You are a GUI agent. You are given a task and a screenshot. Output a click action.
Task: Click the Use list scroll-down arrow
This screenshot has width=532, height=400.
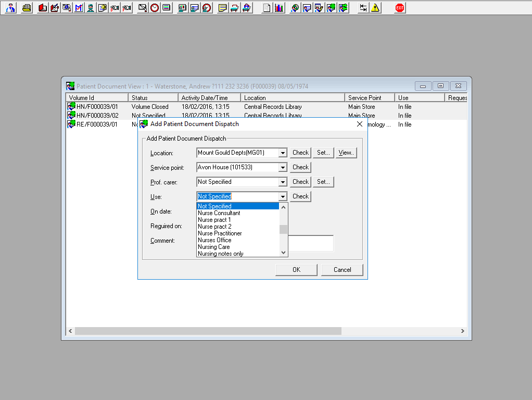[x=283, y=253]
